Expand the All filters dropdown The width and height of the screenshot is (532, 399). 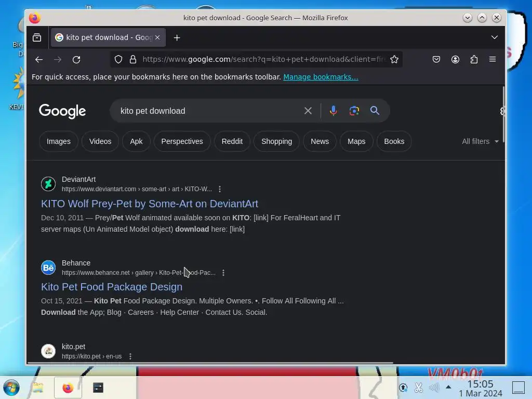click(480, 141)
